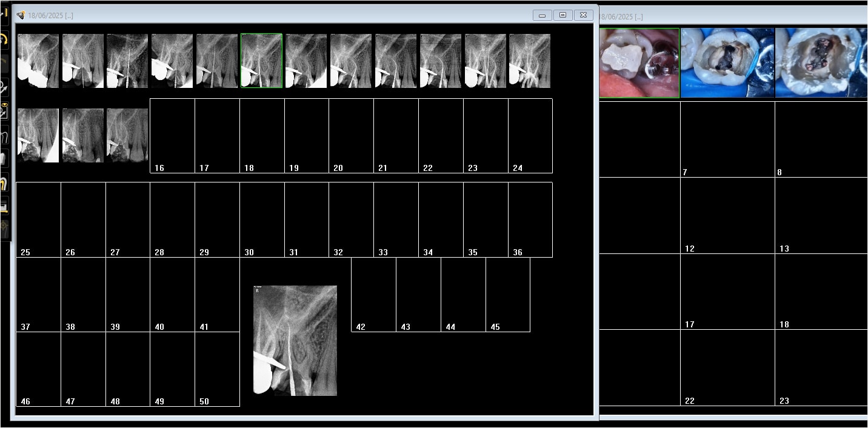
Task: Click the calibration scale icon in left toolbar
Action: pyautogui.click(x=4, y=206)
